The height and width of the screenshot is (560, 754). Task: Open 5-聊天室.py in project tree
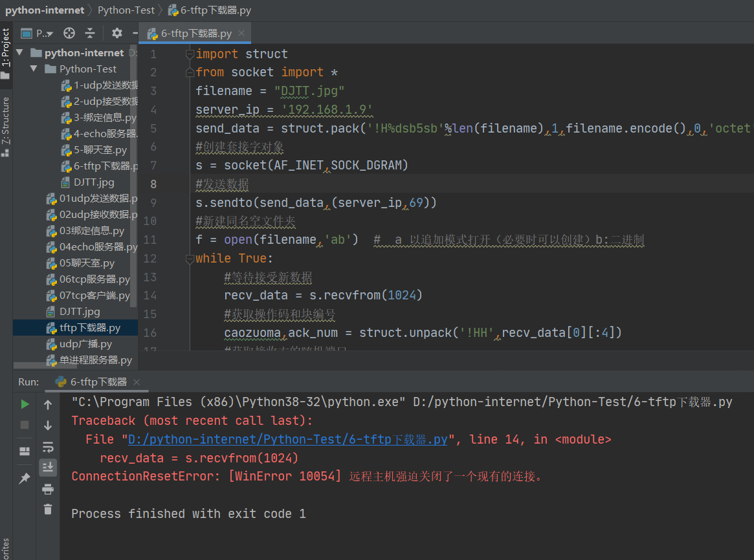pos(94,150)
